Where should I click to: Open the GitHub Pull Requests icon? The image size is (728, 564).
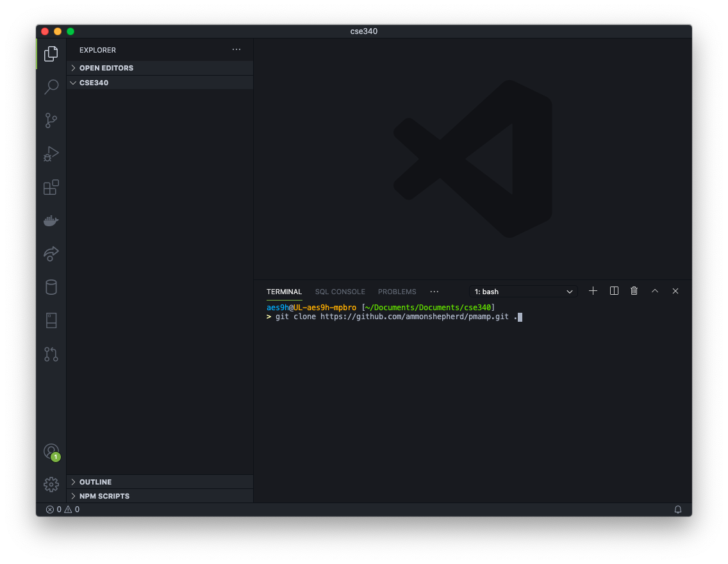coord(51,354)
